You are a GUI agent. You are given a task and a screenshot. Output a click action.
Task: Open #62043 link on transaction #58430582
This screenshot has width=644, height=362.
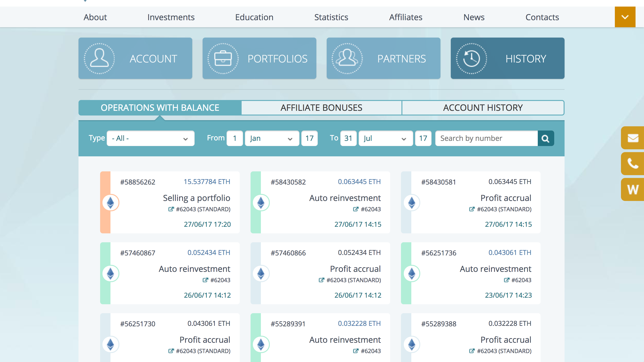(371, 209)
